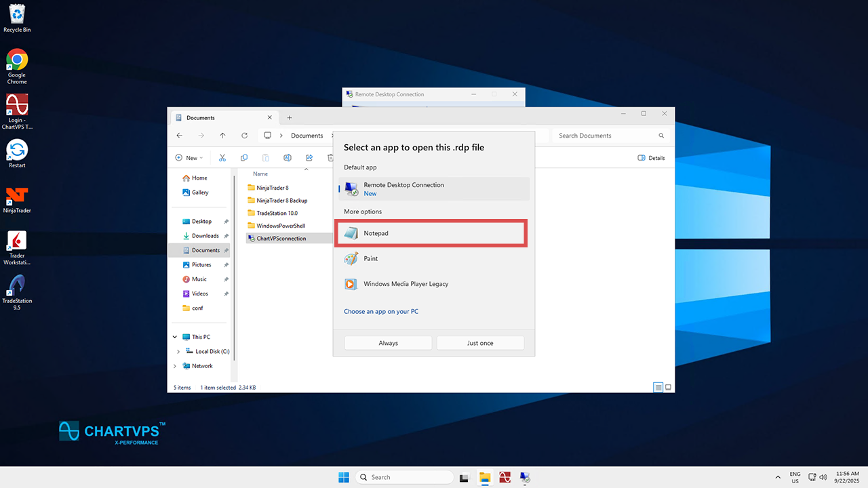The image size is (868, 488).
Task: Open the Downloads folder in sidebar
Action: coord(205,236)
